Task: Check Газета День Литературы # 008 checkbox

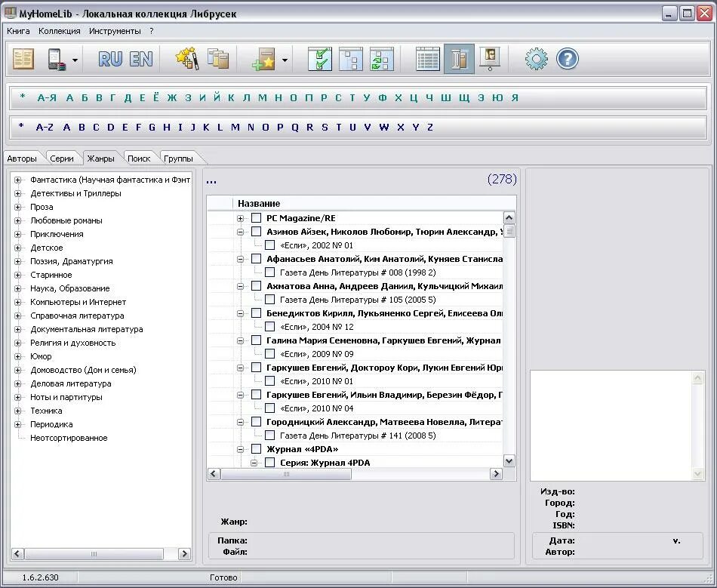Action: pyautogui.click(x=269, y=272)
